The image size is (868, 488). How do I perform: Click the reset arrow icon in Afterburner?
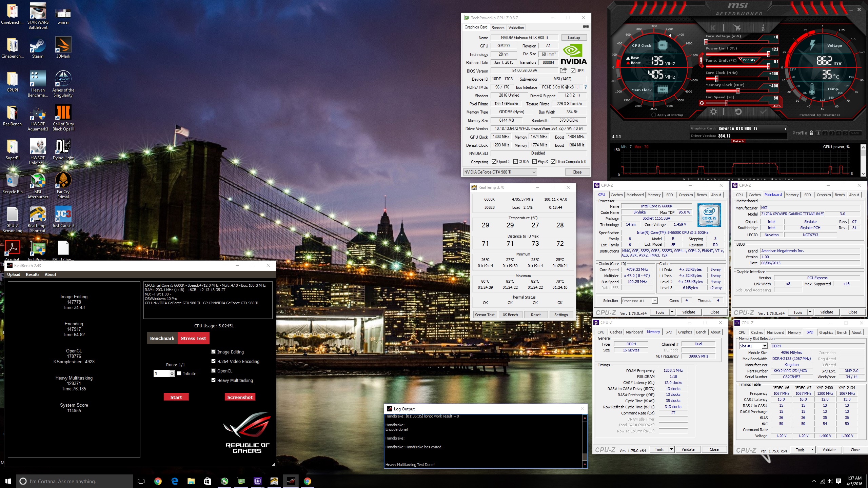coord(738,111)
